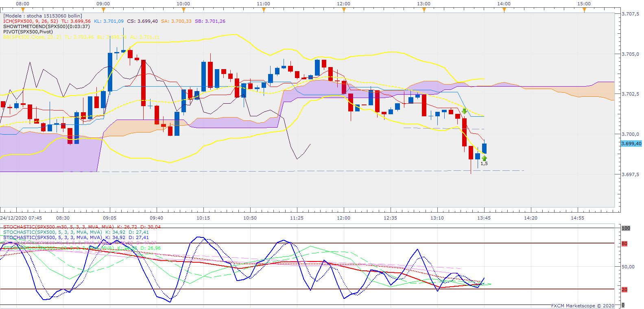The image size is (644, 309).
Task: Click the stochastic '100' level label
Action: coord(626,228)
